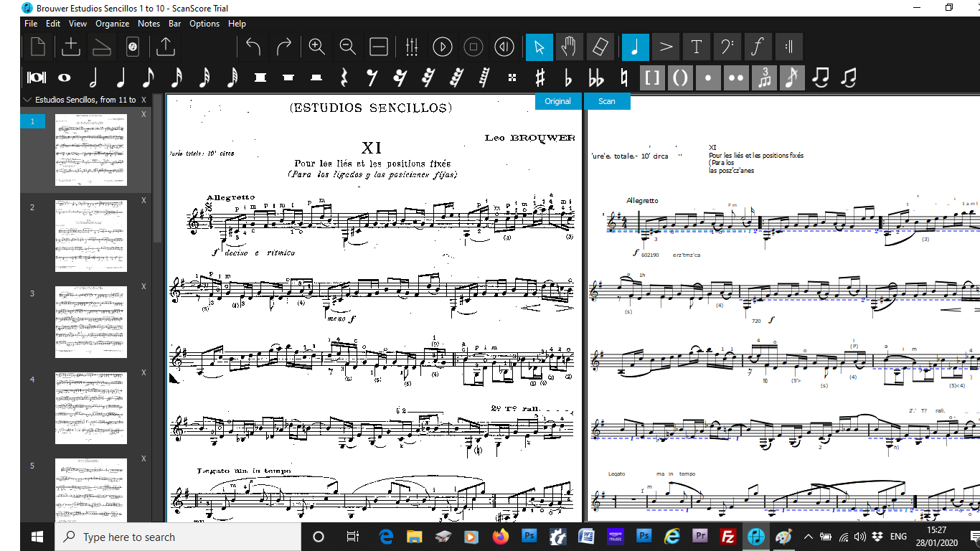Zoom in on the score

pyautogui.click(x=317, y=47)
